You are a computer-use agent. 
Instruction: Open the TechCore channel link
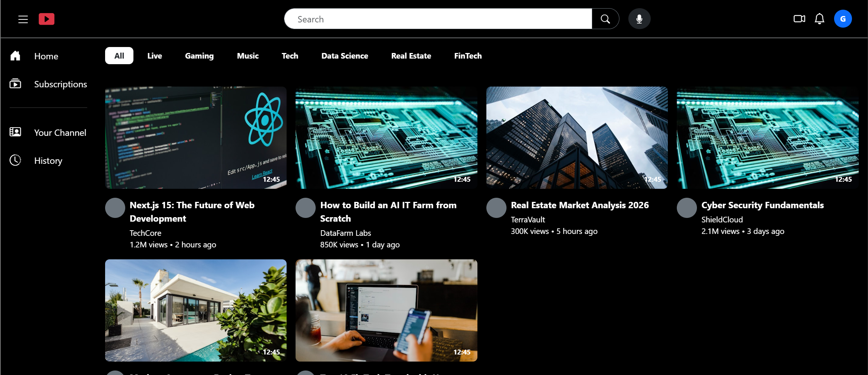point(145,233)
